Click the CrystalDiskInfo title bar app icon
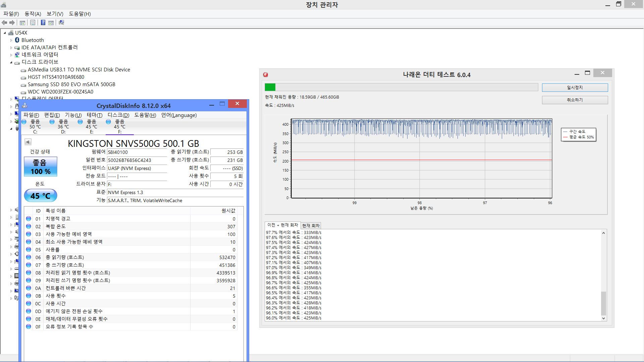Viewport: 644px width, 362px height. 24,105
